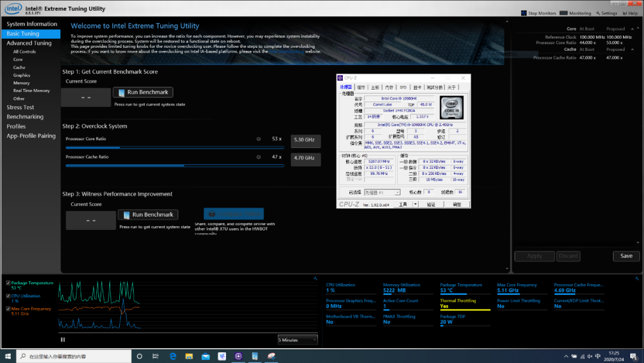Image resolution: width=644 pixels, height=363 pixels.
Task: Open the Monitoring view icon
Action: click(x=565, y=13)
